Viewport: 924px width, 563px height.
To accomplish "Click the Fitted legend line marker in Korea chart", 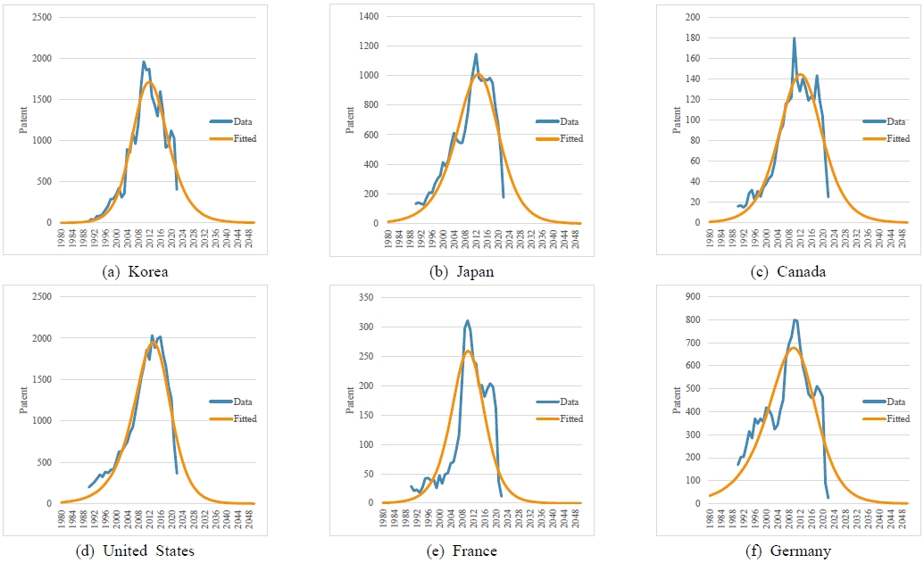I will (221, 139).
